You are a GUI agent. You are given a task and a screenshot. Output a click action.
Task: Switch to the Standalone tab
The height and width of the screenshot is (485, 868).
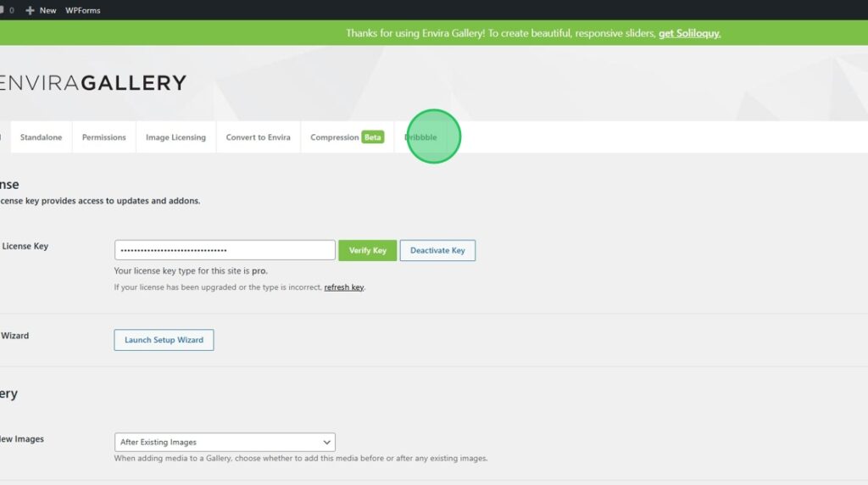click(41, 137)
